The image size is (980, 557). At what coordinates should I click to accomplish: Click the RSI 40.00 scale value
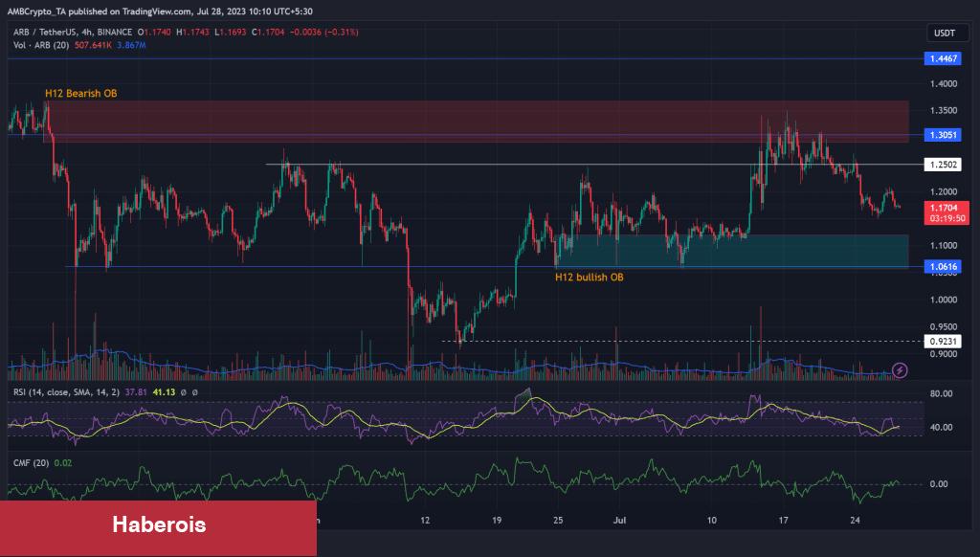pos(941,427)
